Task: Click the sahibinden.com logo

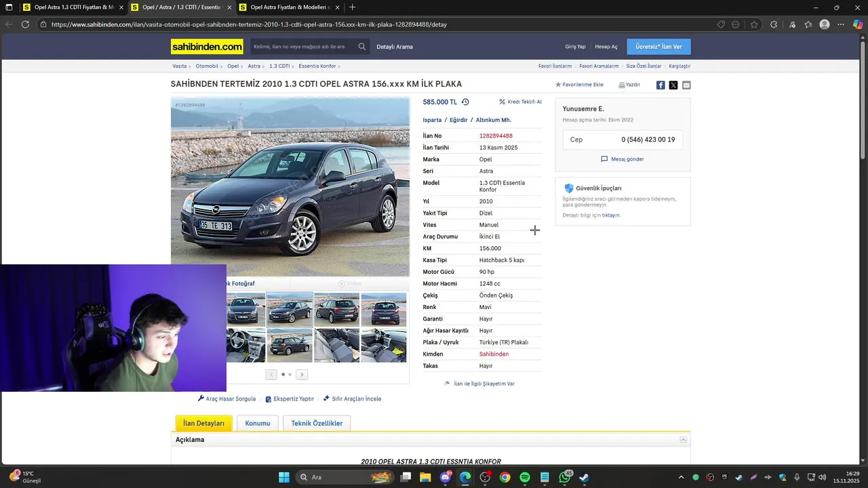Action: click(x=207, y=47)
